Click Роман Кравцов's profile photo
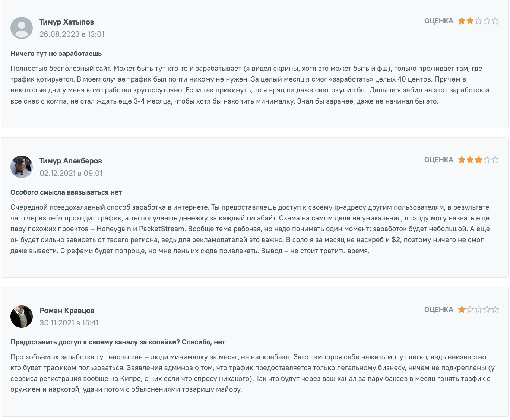Screen dimensions: 510x420 tap(22, 316)
